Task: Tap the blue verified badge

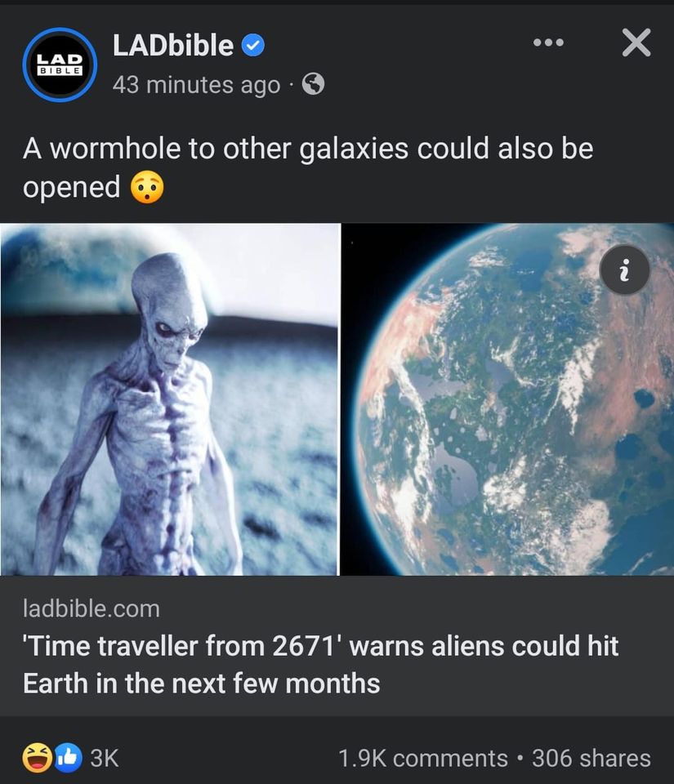Action: pyautogui.click(x=253, y=46)
